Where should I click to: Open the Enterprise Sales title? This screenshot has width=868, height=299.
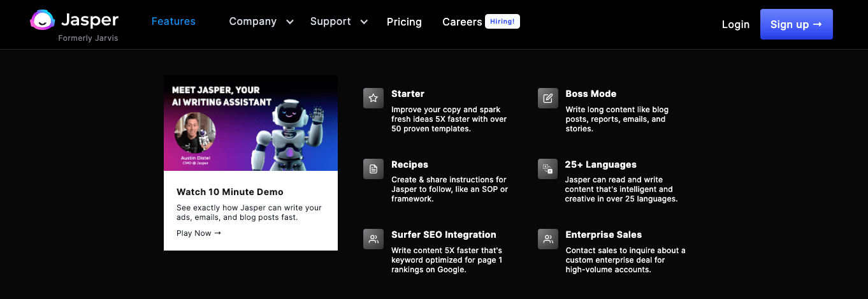point(604,235)
